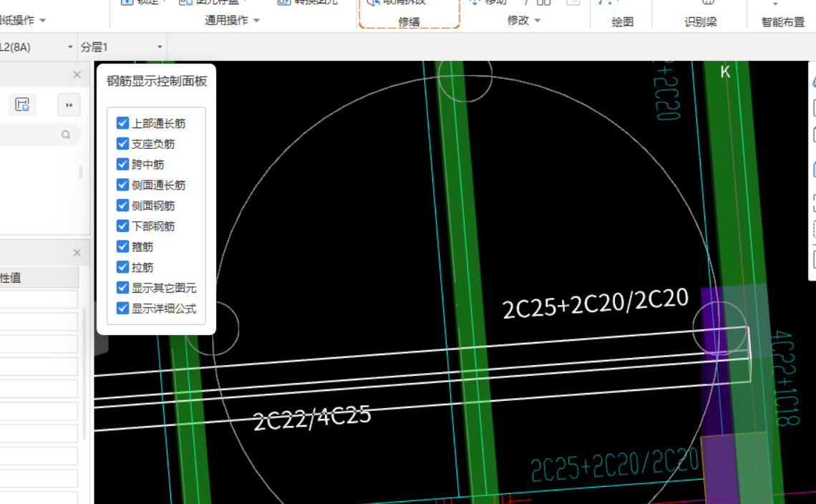Select the white 2C22/4C25 rebar label

coord(312,417)
